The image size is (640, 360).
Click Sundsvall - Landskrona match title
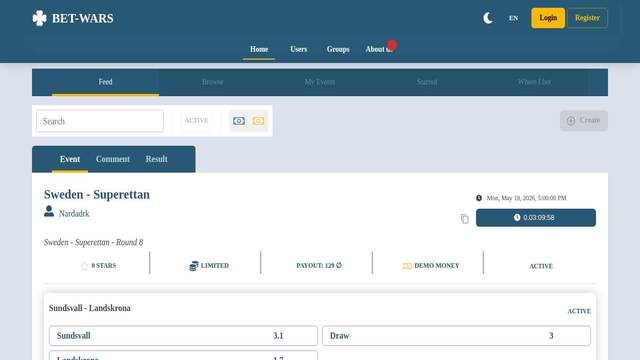click(90, 308)
